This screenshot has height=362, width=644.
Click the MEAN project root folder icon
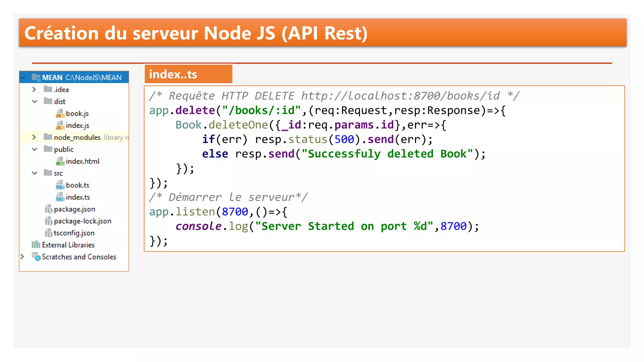pyautogui.click(x=36, y=77)
